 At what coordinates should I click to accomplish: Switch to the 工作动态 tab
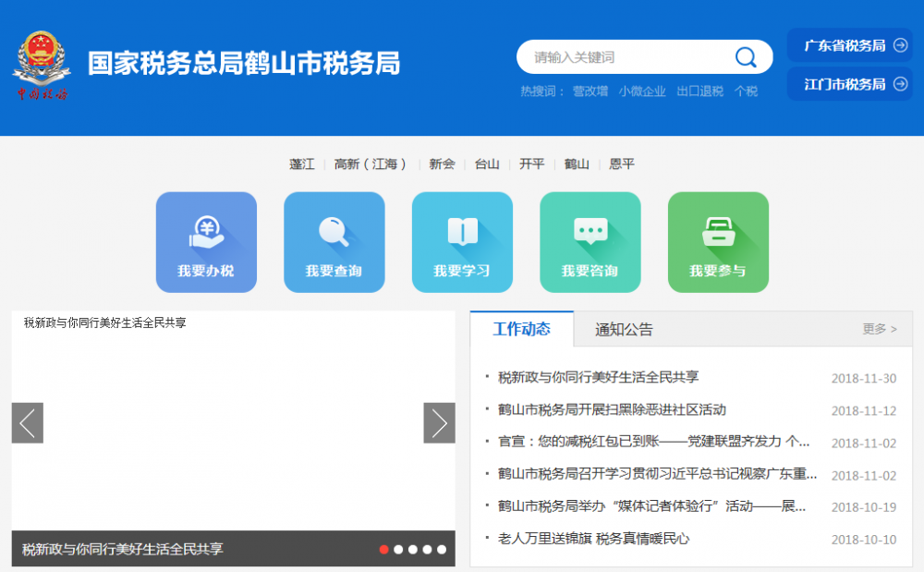pos(522,329)
